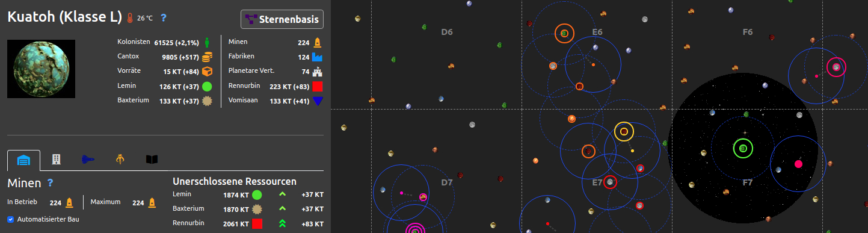
Task: Click Fabriken count 124
Action: point(303,57)
